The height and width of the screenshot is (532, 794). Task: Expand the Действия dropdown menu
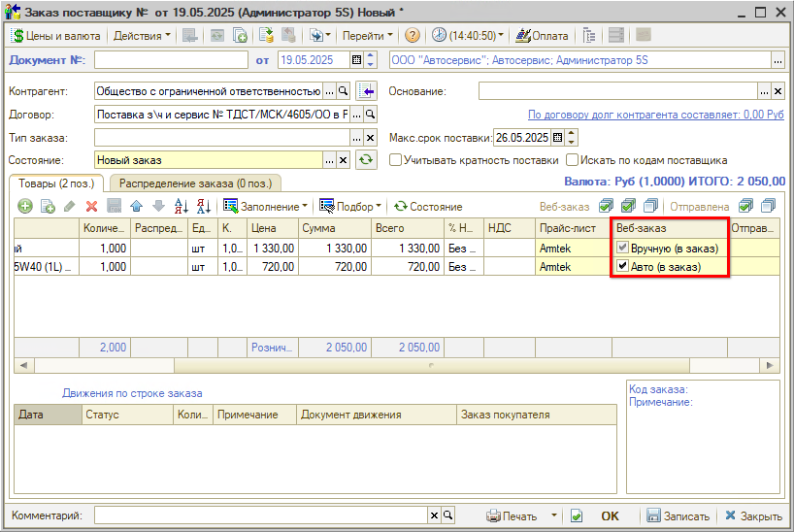141,36
